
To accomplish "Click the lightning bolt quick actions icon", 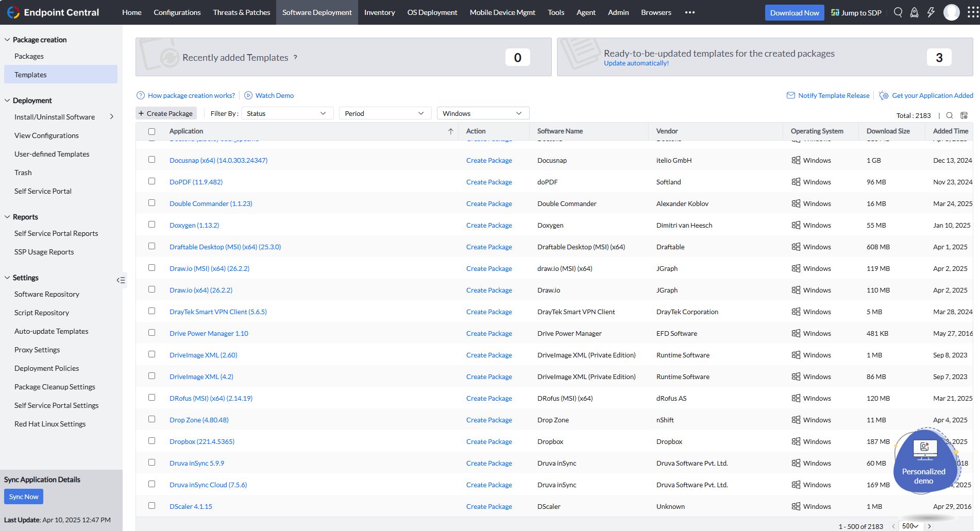I will (x=931, y=12).
